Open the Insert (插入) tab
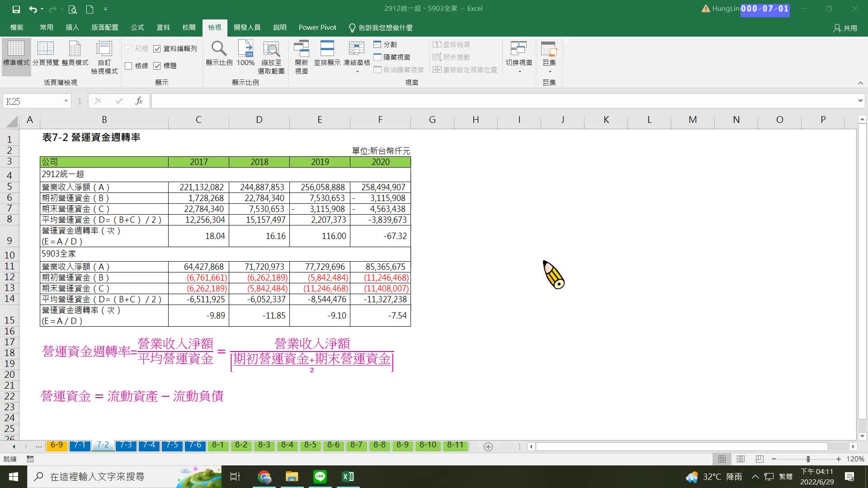The image size is (868, 488). coord(72,28)
